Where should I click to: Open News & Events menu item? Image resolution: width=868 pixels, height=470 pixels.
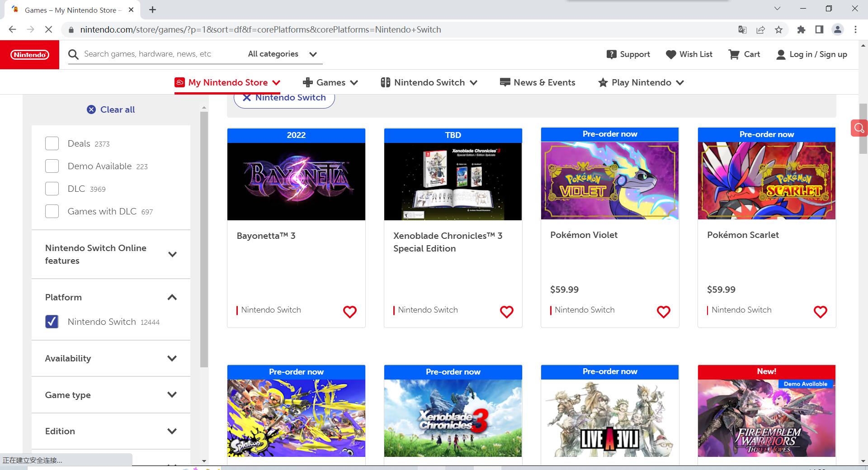pyautogui.click(x=538, y=82)
